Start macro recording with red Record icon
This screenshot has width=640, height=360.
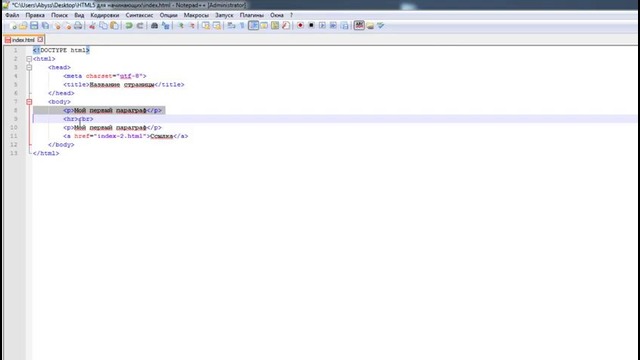(300, 26)
